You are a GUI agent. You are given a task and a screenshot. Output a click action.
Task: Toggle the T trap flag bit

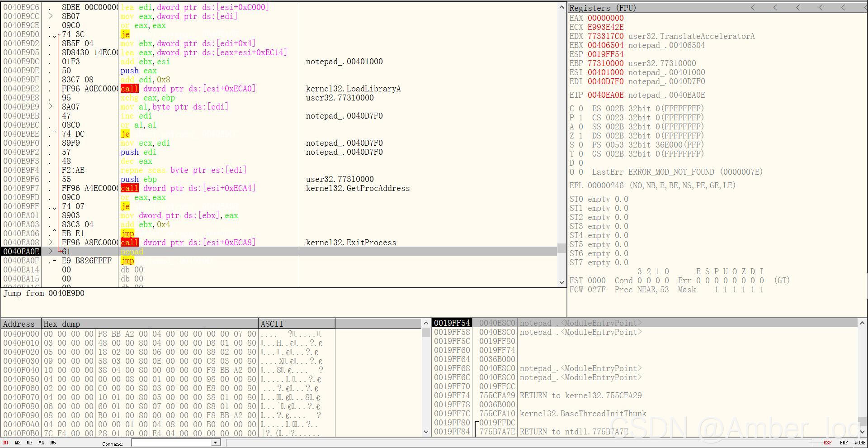tap(581, 154)
